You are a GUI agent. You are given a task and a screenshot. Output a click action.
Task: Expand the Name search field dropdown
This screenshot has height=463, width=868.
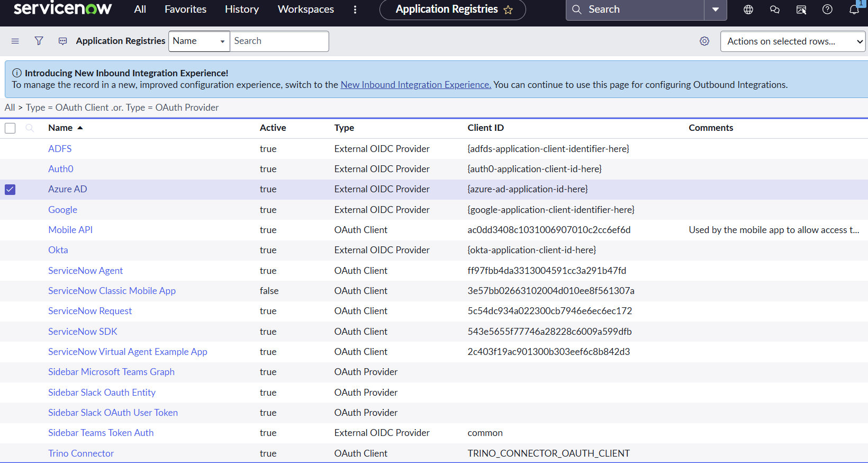pyautogui.click(x=199, y=41)
